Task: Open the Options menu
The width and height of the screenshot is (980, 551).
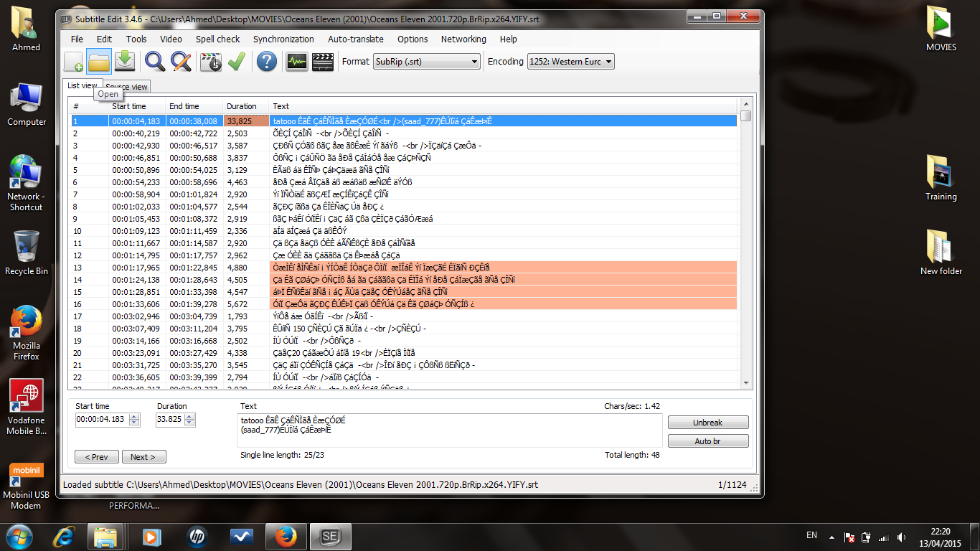Action: point(413,39)
